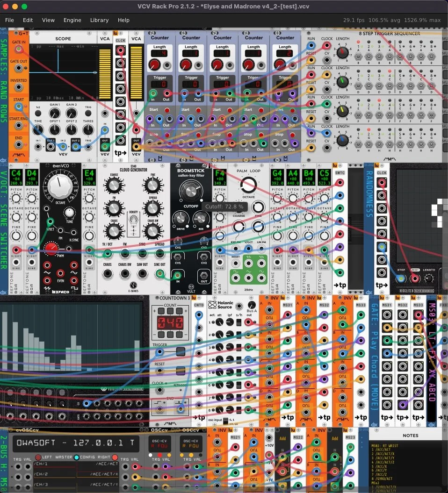Open the Edit menu
This screenshot has width=448, height=493.
click(28, 20)
